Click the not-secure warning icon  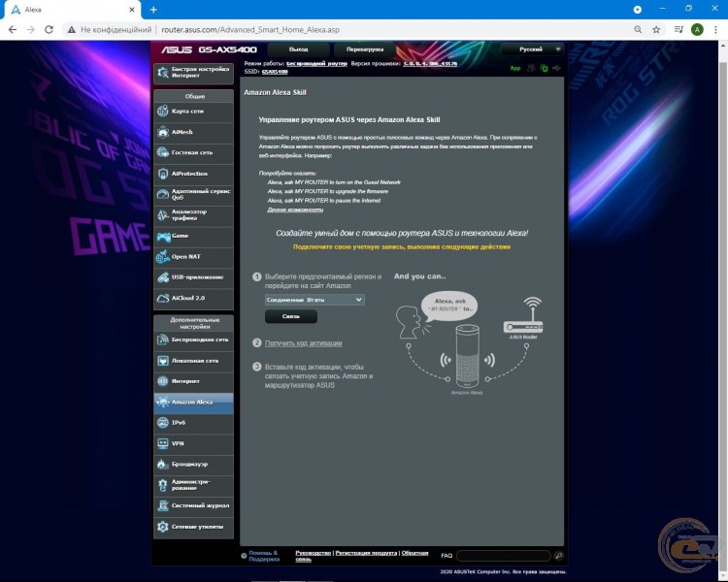pyautogui.click(x=72, y=30)
